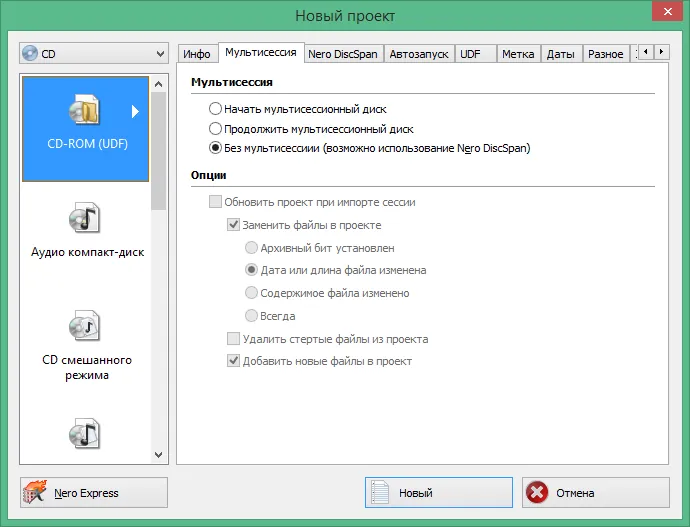The image size is (690, 527).
Task: Click the Nero Express flame icon
Action: click(35, 493)
